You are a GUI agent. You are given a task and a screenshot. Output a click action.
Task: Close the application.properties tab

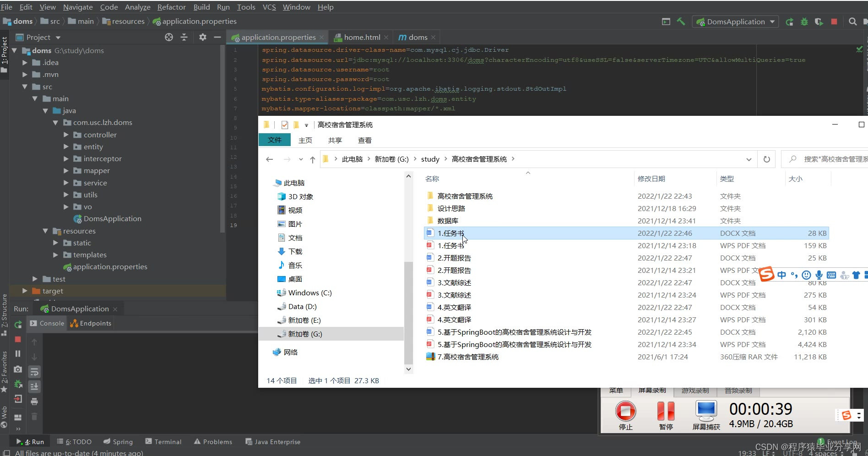pos(322,38)
